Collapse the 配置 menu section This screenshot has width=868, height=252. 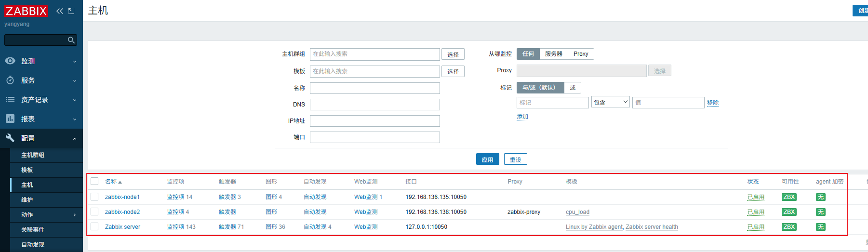pos(75,138)
